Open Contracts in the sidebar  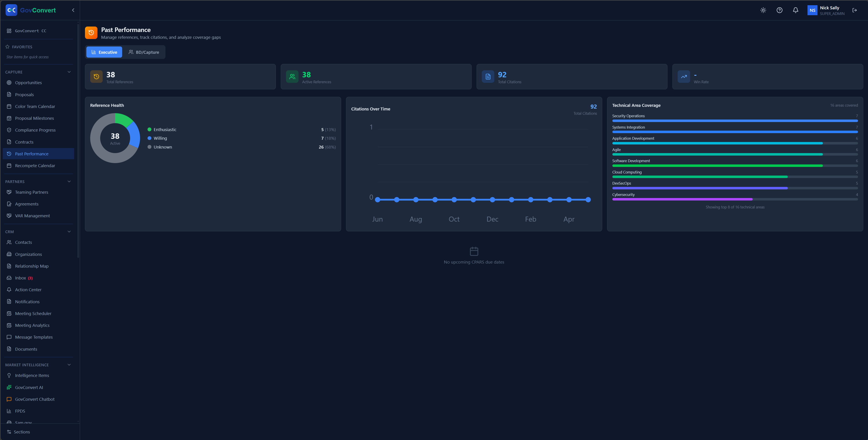click(38, 142)
